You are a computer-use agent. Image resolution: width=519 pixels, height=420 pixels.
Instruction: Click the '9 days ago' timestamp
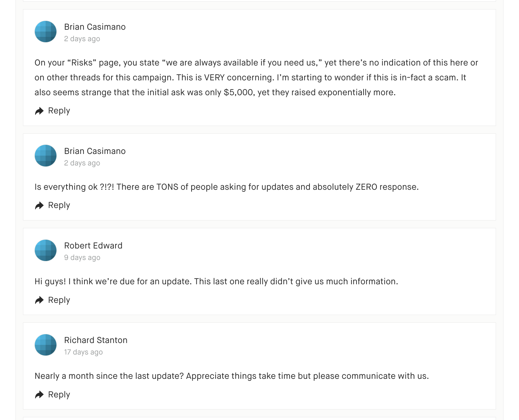[x=82, y=258]
